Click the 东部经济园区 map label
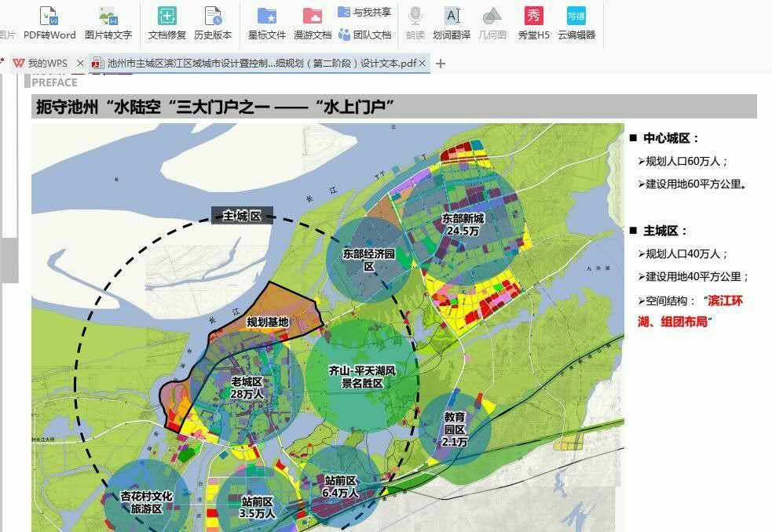772x532 pixels. tap(369, 260)
